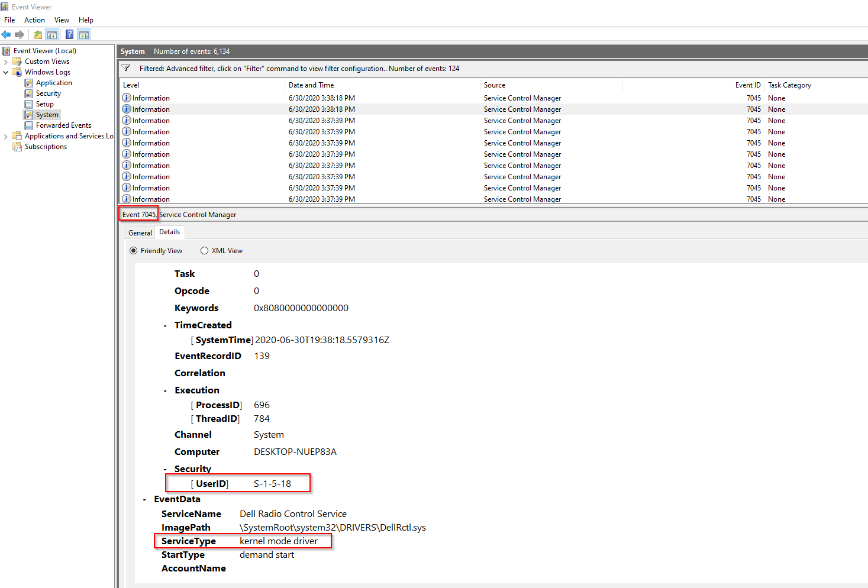
Task: Click the Keywords value 0x8080000000000000
Action: pos(301,308)
